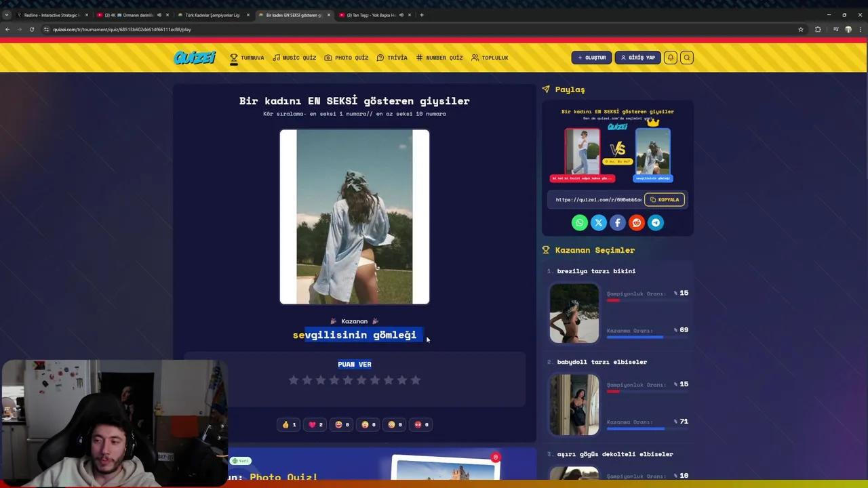This screenshot has width=868, height=488.
Task: Share via the WhatsApp icon
Action: (x=580, y=222)
